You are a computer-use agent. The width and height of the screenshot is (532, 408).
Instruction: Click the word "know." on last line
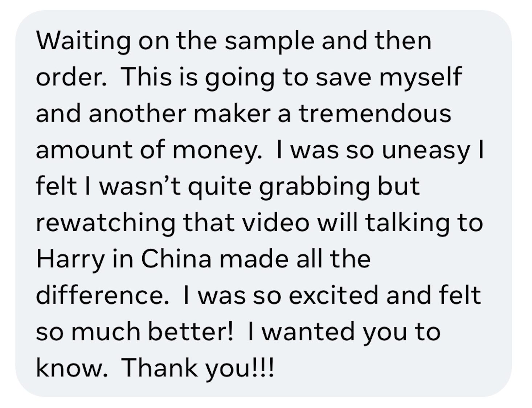[x=72, y=368]
